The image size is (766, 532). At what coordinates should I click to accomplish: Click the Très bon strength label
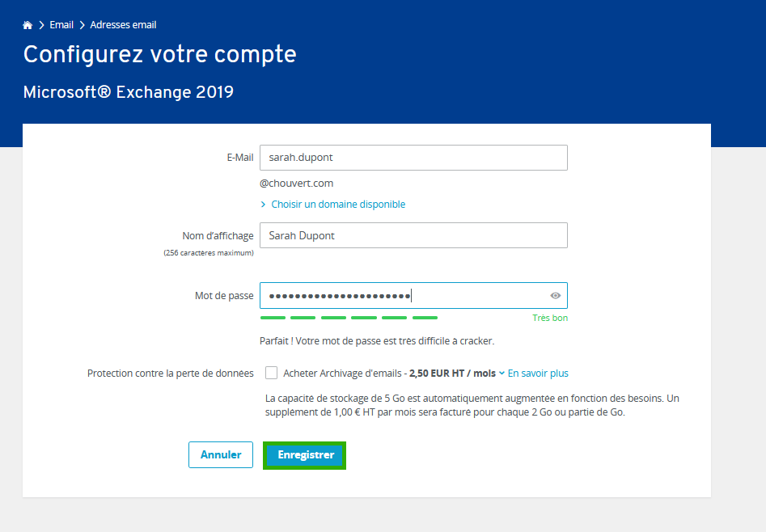550,318
